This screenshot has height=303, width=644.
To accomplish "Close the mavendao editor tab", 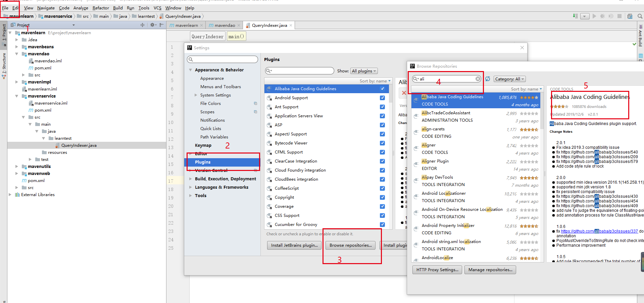I will pyautogui.click(x=239, y=25).
